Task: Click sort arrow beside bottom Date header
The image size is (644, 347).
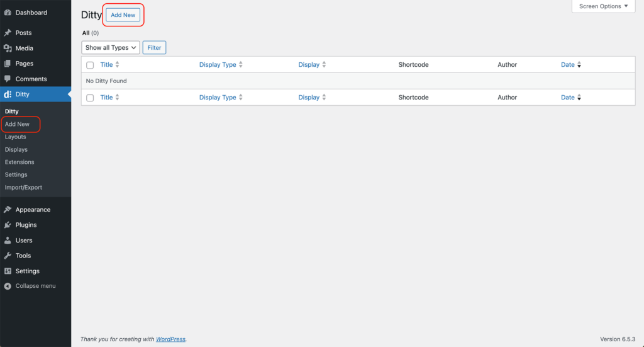Action: click(579, 98)
